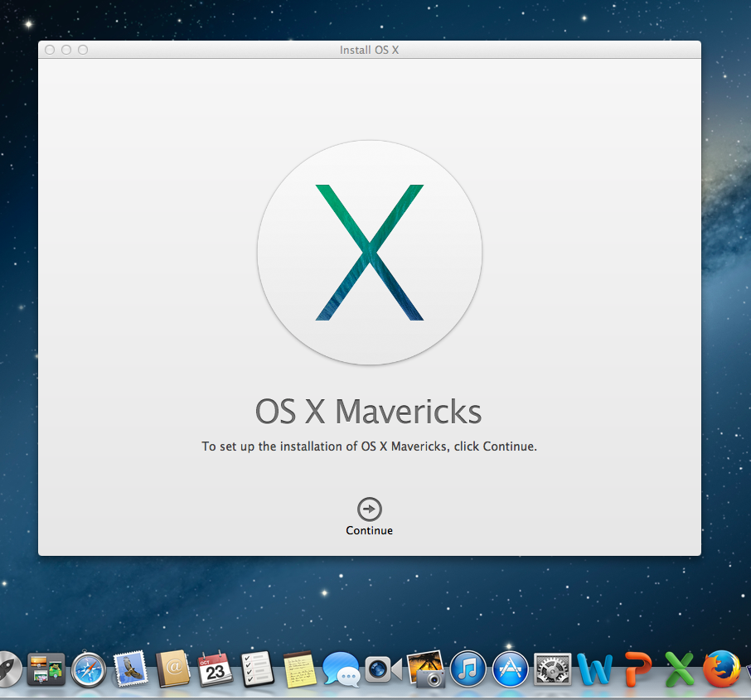Open Launchpad from the dock
751x700 pixels.
(x=10, y=669)
